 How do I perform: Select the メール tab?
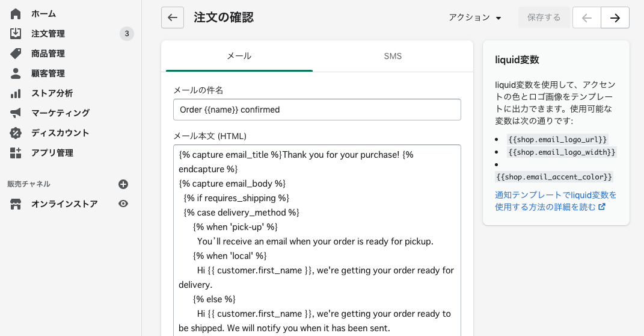(x=239, y=56)
